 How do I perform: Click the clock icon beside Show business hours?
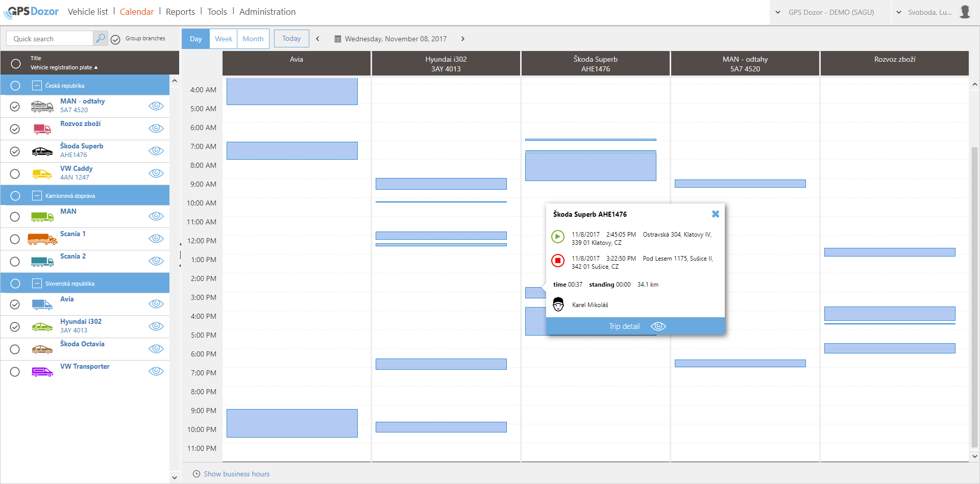(197, 474)
